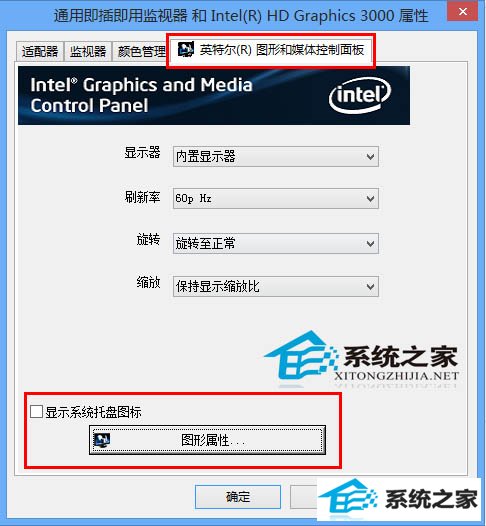The width and height of the screenshot is (486, 526).
Task: Switch to the 监视器 tab
Action: point(88,52)
